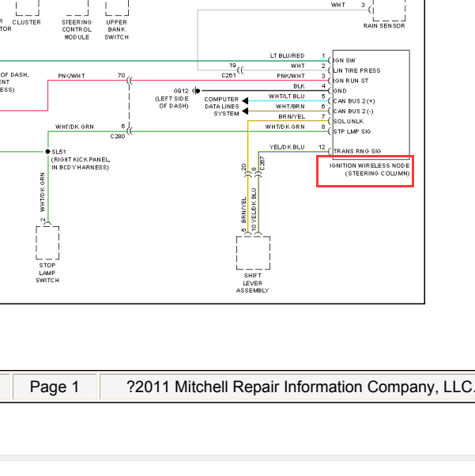Click the STOP LAMP SWITCH label
This screenshot has width=475, height=476.
pyautogui.click(x=47, y=273)
